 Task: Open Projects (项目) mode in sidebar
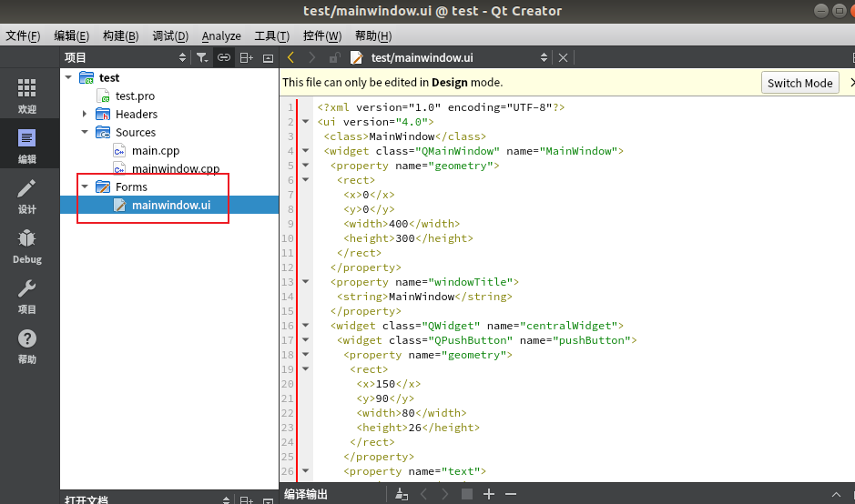coord(26,296)
